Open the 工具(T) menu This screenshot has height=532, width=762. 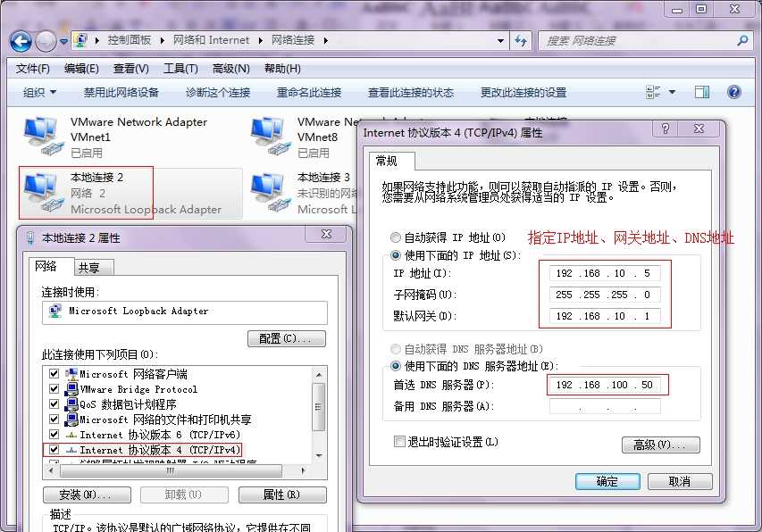[180, 69]
